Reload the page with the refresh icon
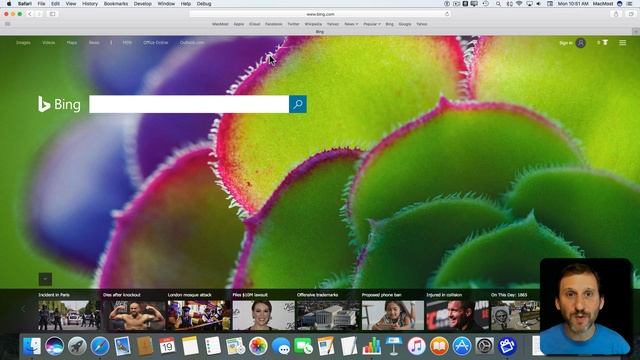 (447, 14)
